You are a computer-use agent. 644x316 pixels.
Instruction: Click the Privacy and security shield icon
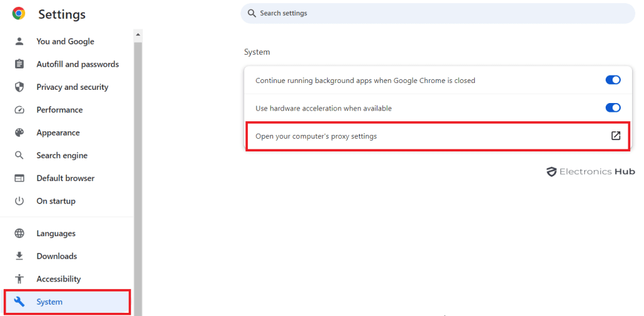tap(19, 87)
